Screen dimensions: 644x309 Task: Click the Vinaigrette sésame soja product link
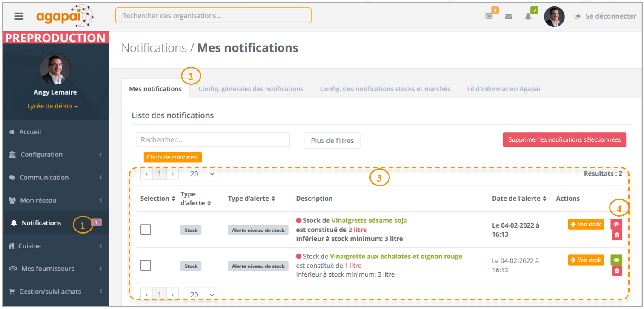pyautogui.click(x=369, y=220)
